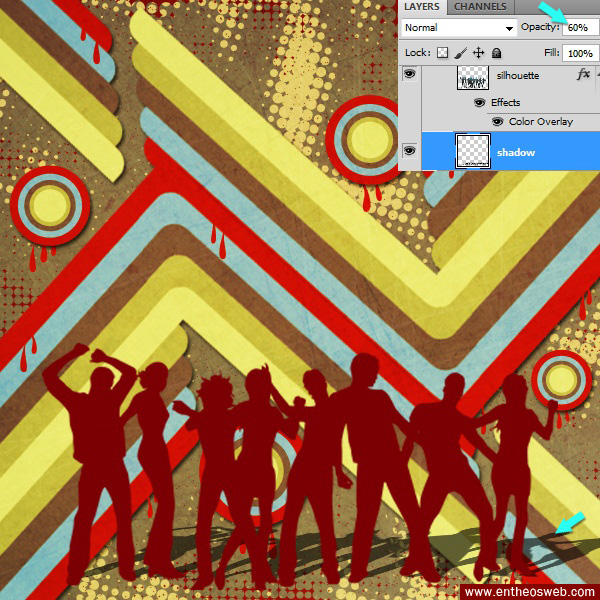600x600 pixels.
Task: Select the Layers tab
Action: coord(422,7)
